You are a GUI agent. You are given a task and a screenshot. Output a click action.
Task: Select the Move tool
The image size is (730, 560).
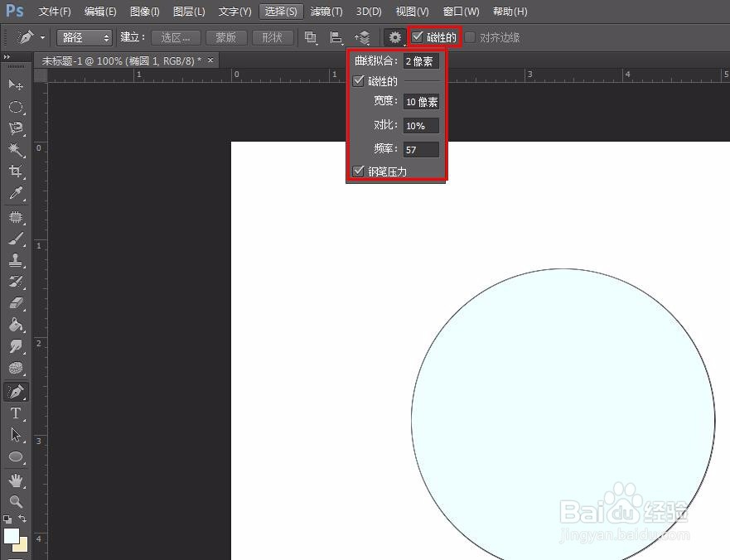tap(16, 84)
